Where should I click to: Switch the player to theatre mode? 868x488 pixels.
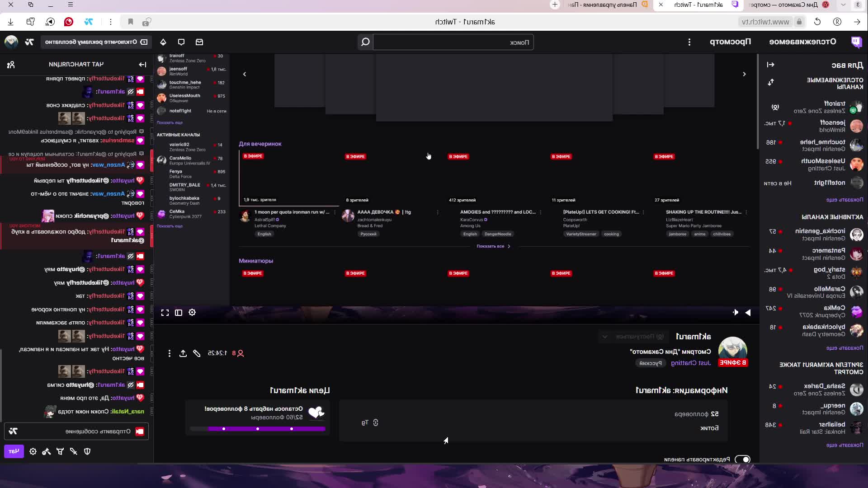(179, 313)
